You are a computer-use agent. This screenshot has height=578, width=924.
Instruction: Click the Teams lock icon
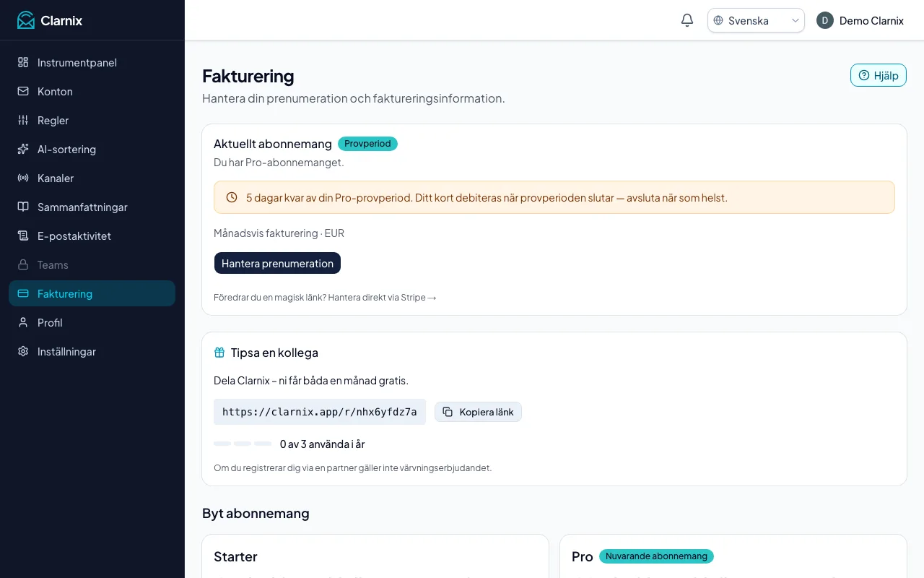[23, 264]
